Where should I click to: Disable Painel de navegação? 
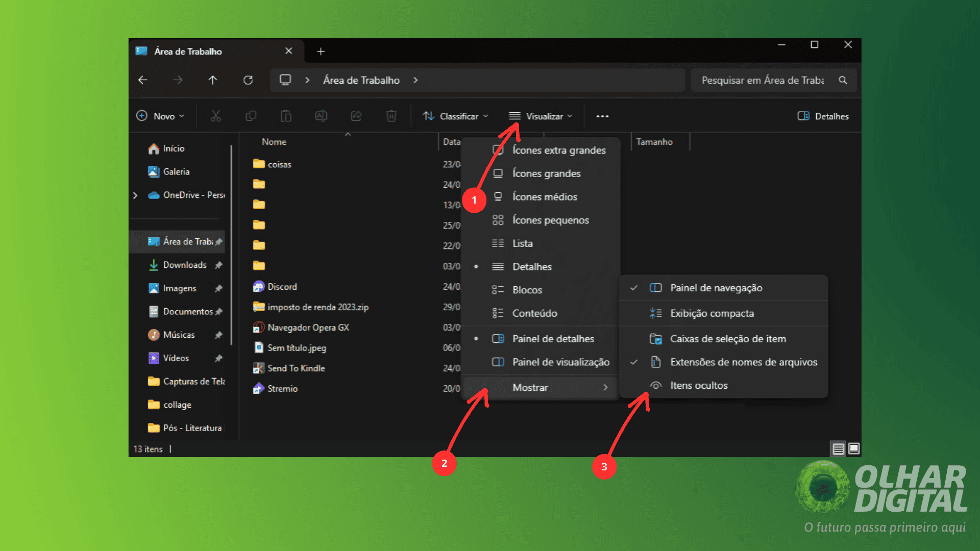[x=716, y=287]
